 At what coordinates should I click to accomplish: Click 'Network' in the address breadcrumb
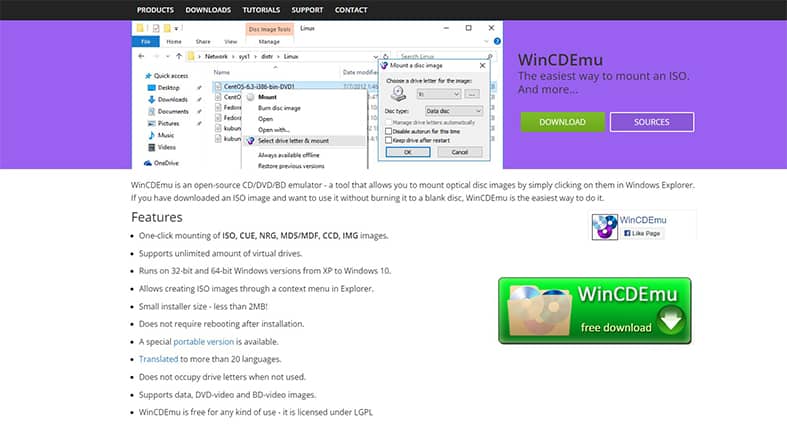pyautogui.click(x=216, y=56)
